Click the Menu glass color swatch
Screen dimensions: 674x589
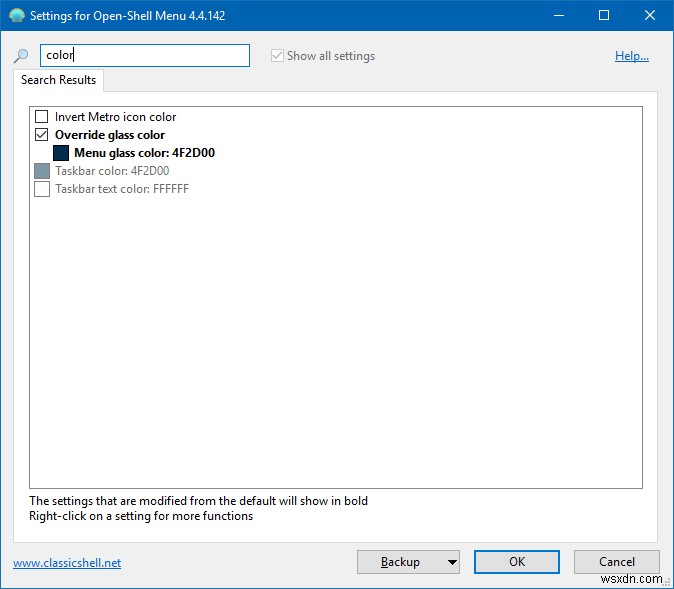pyautogui.click(x=61, y=153)
